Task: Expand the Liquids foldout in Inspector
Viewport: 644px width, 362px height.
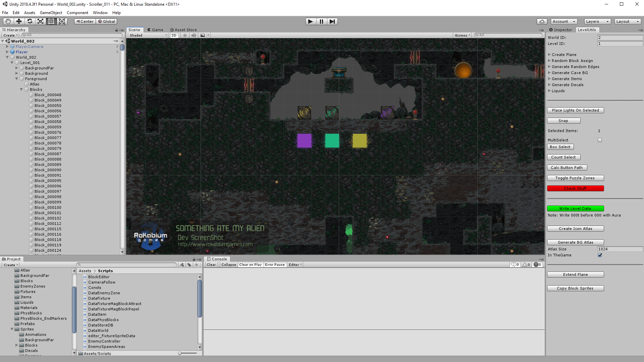Action: click(549, 91)
